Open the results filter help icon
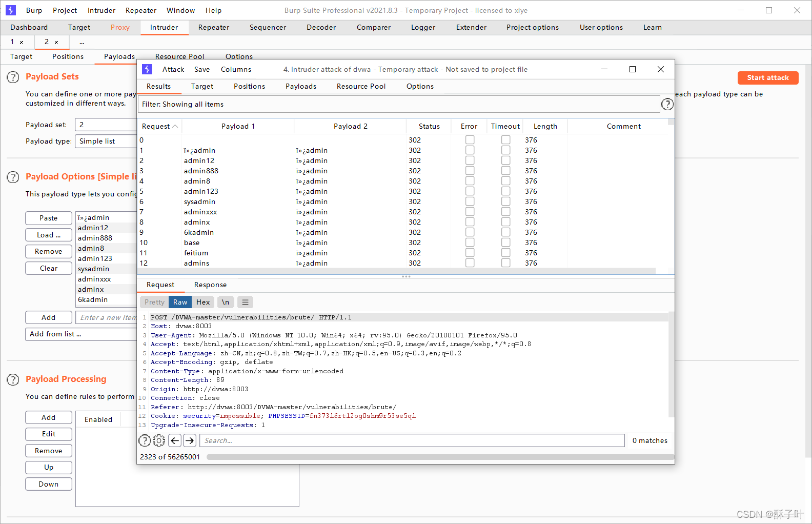This screenshot has height=524, width=812. click(667, 104)
